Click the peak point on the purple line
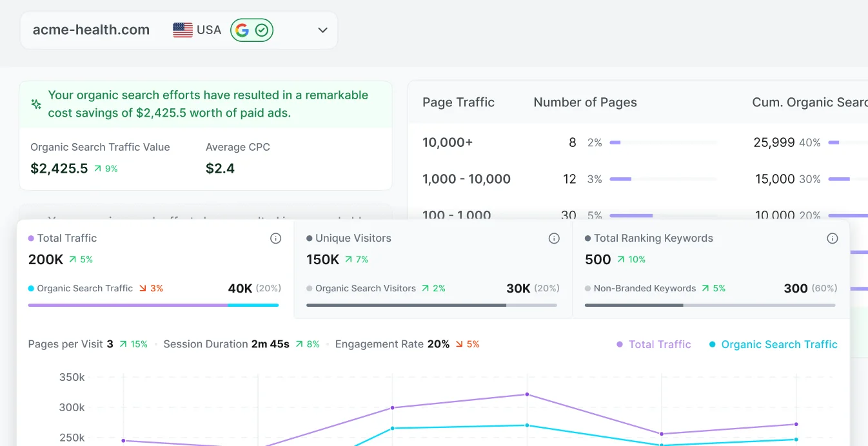This screenshot has height=446, width=868. 528,394
